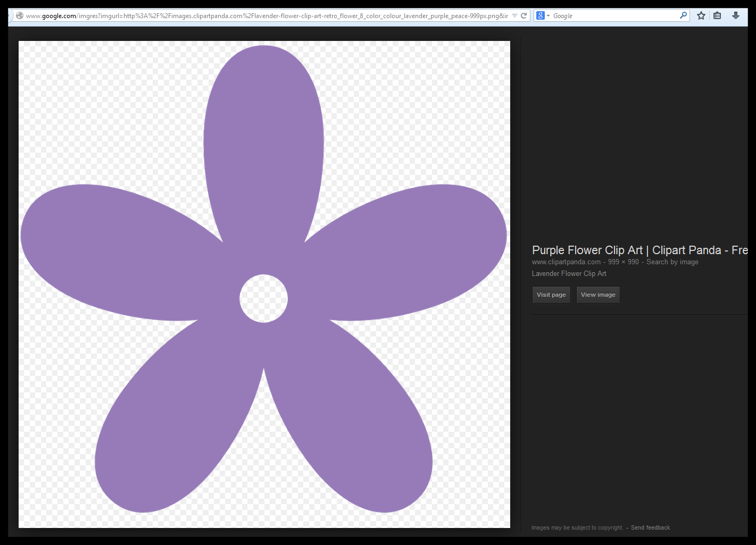The height and width of the screenshot is (545, 756).
Task: Click the magnifier to run the search
Action: [x=683, y=15]
